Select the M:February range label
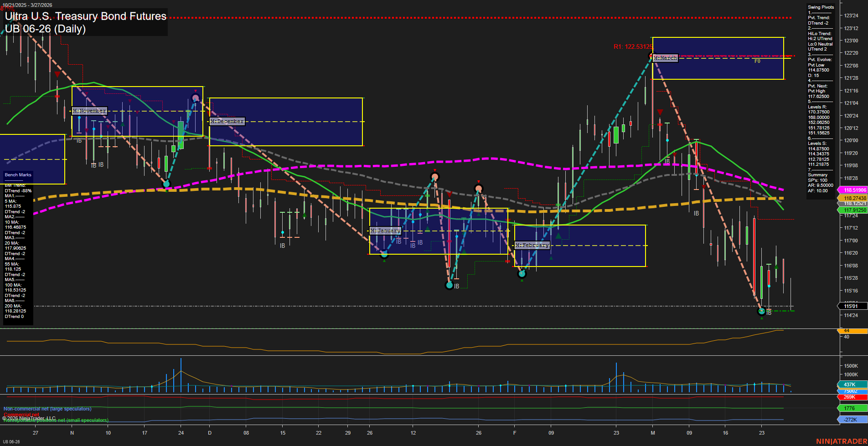This screenshot has height=446, width=868. [x=532, y=245]
